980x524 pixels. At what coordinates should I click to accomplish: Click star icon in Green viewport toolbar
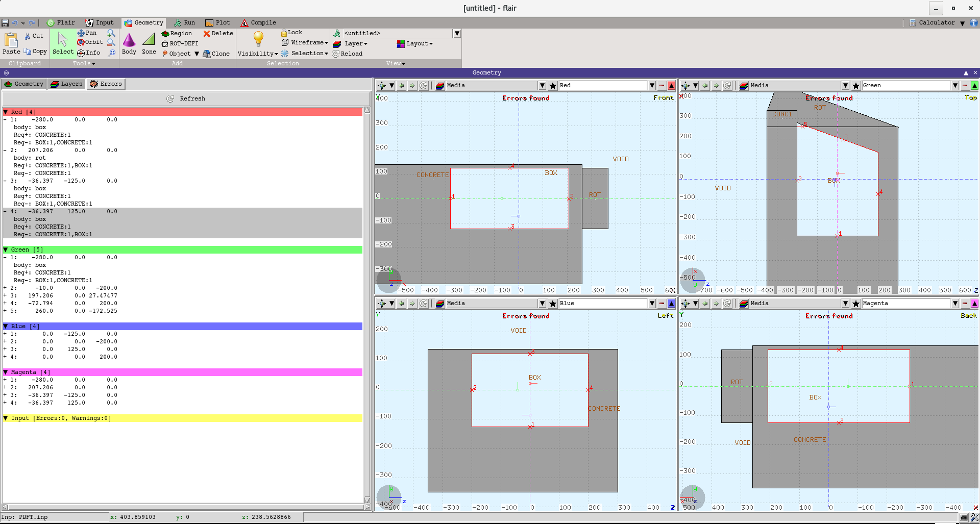click(856, 86)
